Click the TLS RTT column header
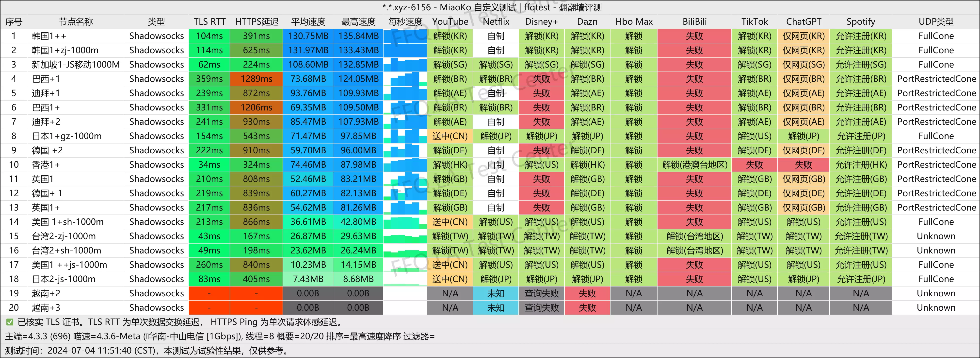 pos(209,22)
